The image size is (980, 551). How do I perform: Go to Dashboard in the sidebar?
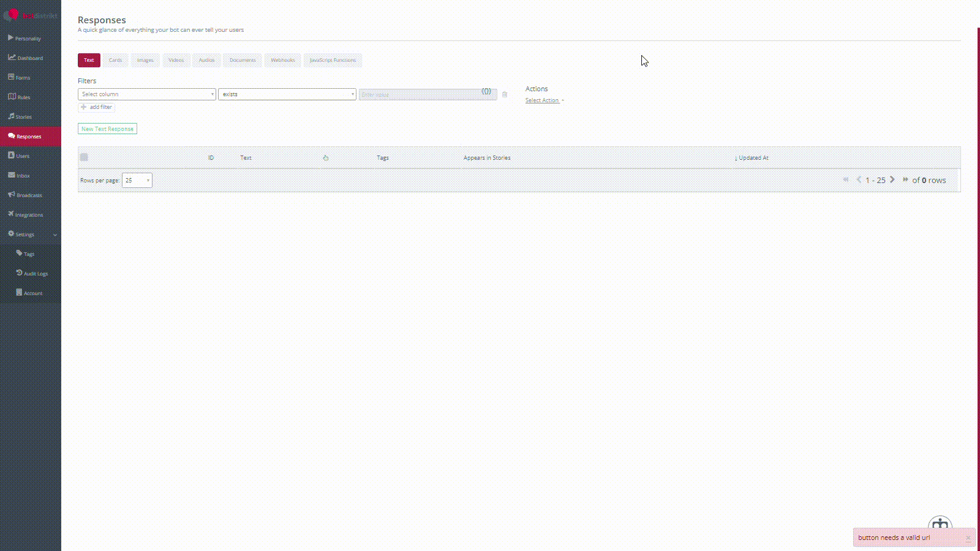[29, 58]
